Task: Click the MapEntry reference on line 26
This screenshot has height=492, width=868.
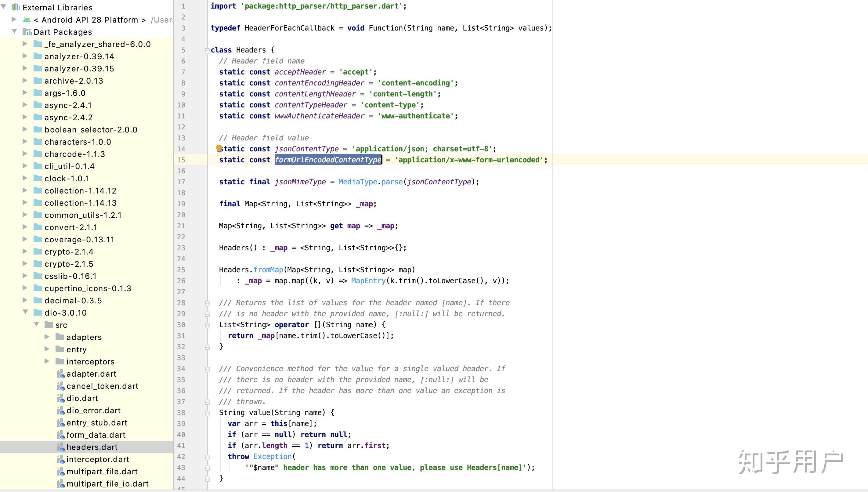Action: coord(368,281)
